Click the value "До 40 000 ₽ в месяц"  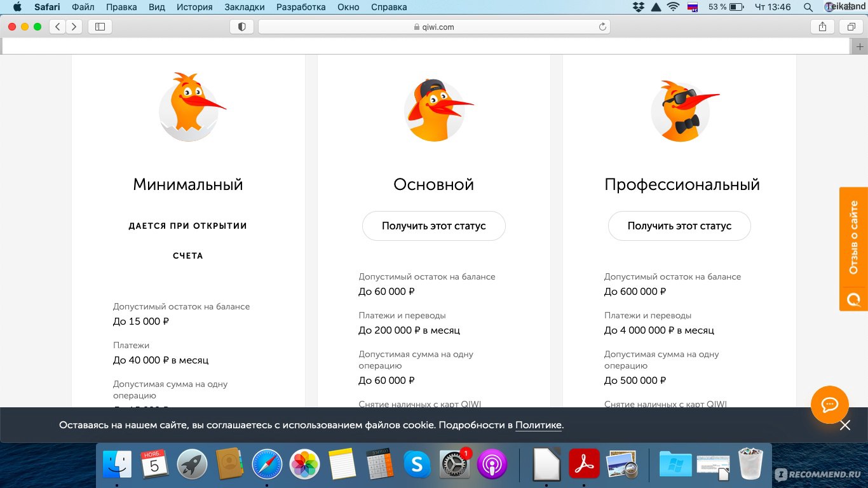[161, 360]
